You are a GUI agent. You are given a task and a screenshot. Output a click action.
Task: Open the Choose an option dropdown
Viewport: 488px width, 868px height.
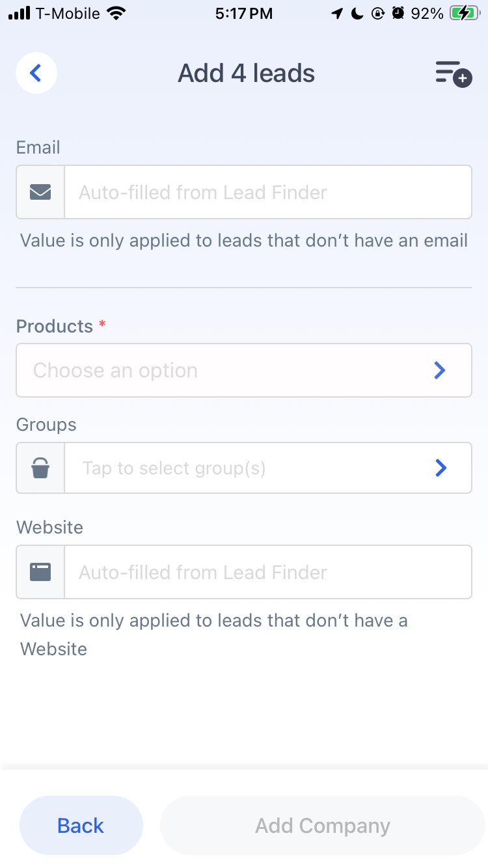pos(244,370)
